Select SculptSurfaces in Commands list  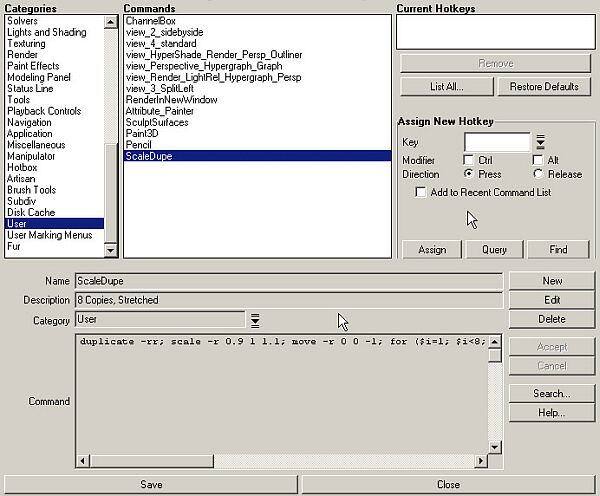157,122
